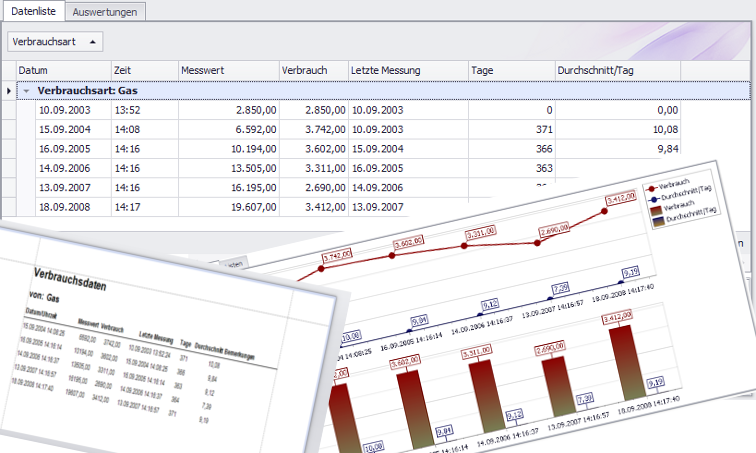
Task: Select date cell 13.09.2007 in Datum column
Action: click(73, 187)
